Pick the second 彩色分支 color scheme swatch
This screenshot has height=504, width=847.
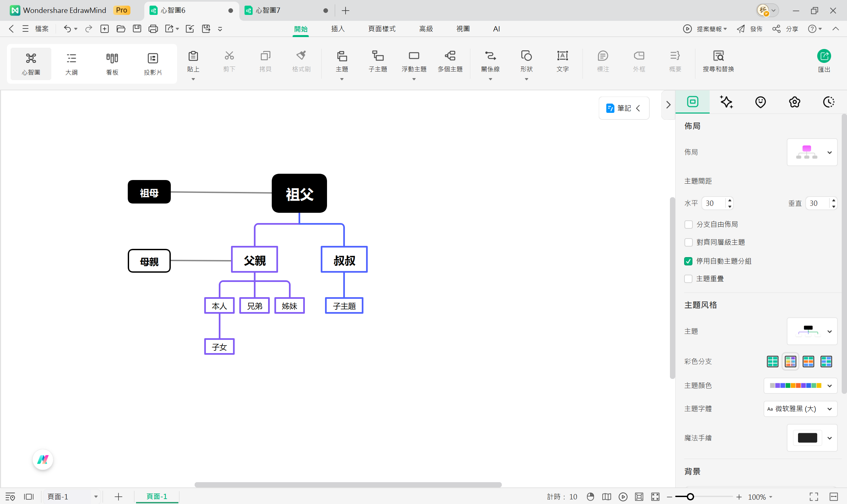coord(790,361)
